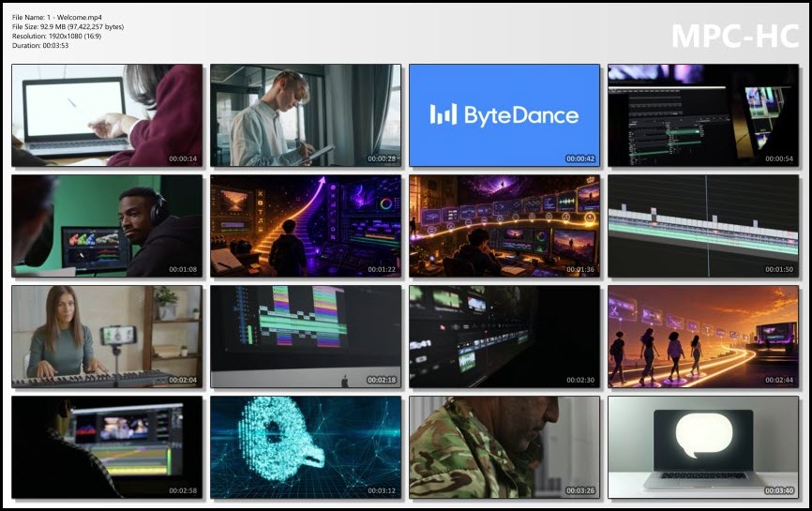Click the keyboard player frame at 00:02:04

[x=107, y=337]
